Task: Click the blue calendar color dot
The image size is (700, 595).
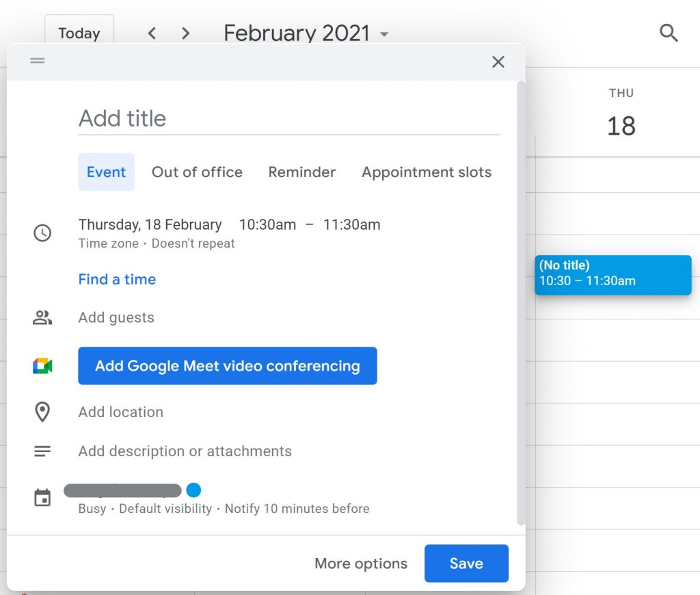Action: click(193, 490)
